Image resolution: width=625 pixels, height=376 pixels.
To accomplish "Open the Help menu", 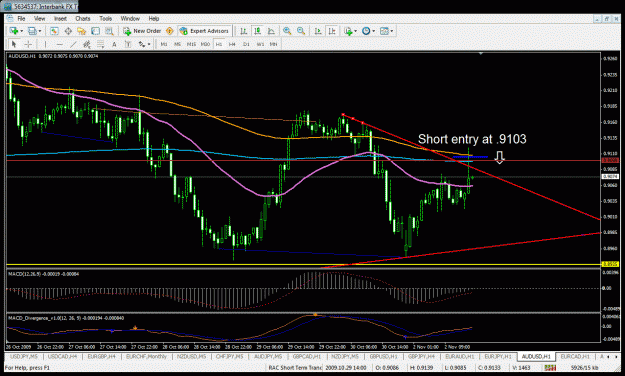I will (154, 18).
